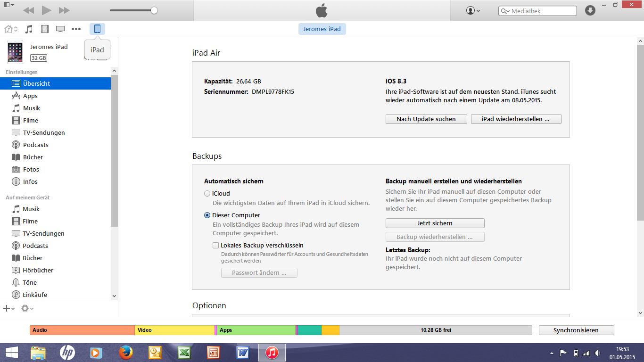This screenshot has width=644, height=362.
Task: Select Übersicht in the sidebar
Action: pos(56,83)
